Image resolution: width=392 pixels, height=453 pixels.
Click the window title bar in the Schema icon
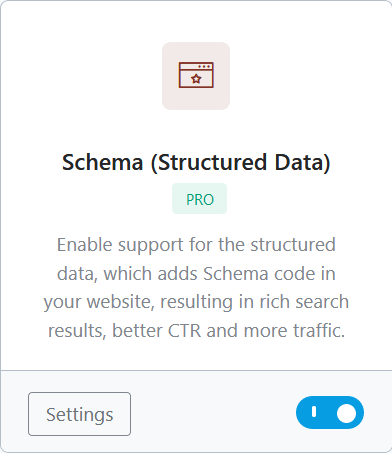click(x=196, y=66)
